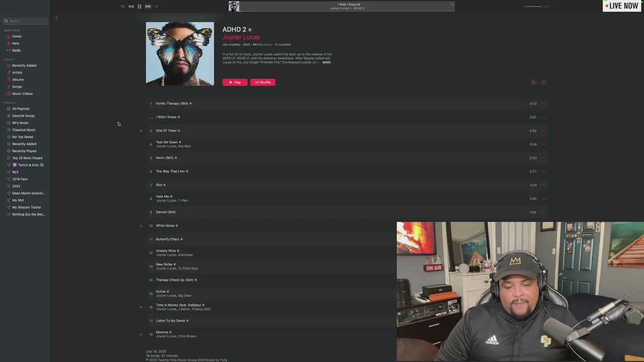Open New in the sidebar
The height and width of the screenshot is (362, 644).
point(16,43)
